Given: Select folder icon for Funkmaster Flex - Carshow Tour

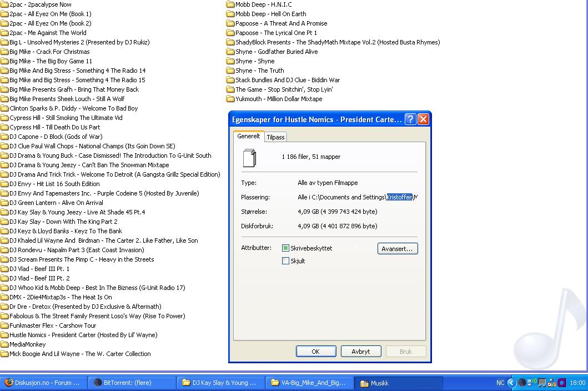Looking at the screenshot, I should pyautogui.click(x=4, y=325).
